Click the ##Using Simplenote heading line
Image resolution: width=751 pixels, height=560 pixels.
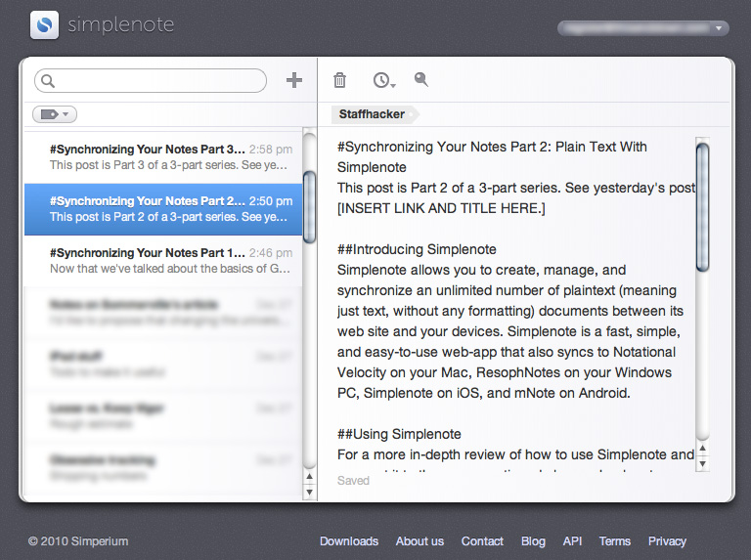tap(399, 434)
